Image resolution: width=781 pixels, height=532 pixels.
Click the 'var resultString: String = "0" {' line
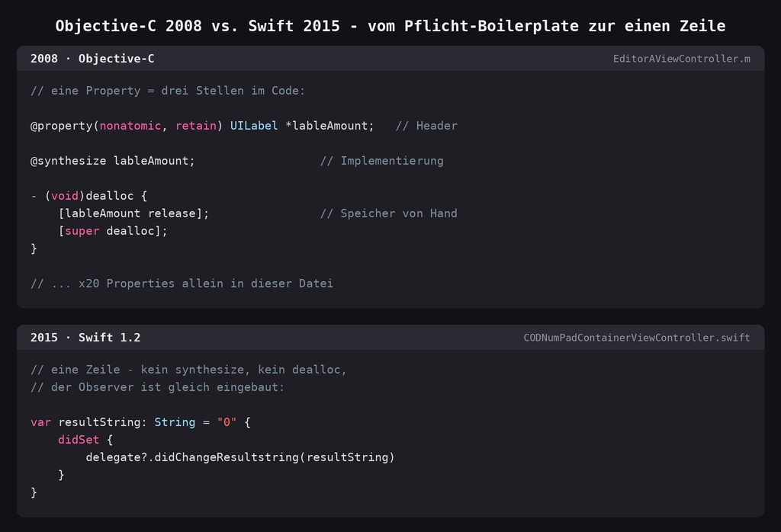pyautogui.click(x=140, y=422)
